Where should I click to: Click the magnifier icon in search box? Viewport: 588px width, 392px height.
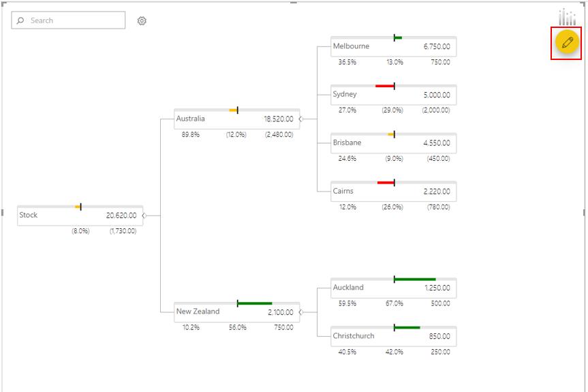[x=20, y=20]
